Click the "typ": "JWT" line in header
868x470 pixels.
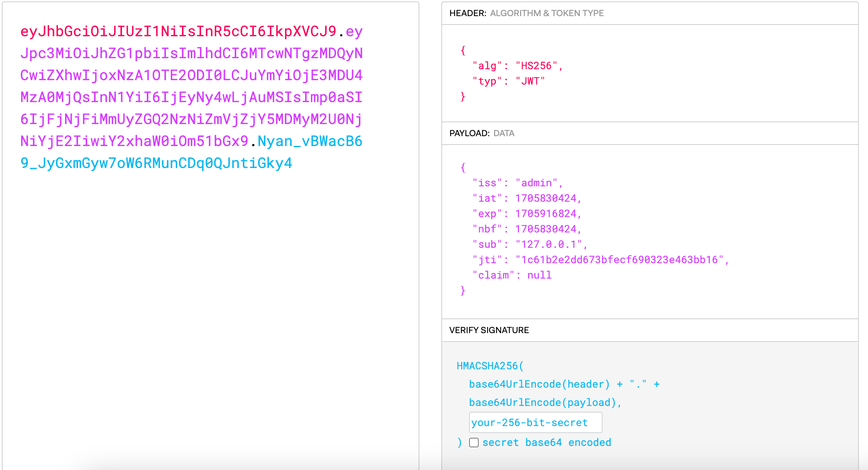coord(508,81)
